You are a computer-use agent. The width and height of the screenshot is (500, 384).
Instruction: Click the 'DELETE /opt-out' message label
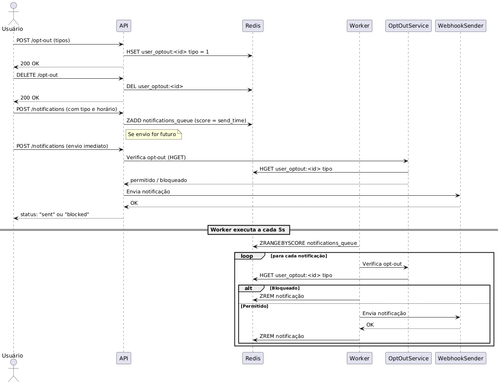[x=37, y=75]
